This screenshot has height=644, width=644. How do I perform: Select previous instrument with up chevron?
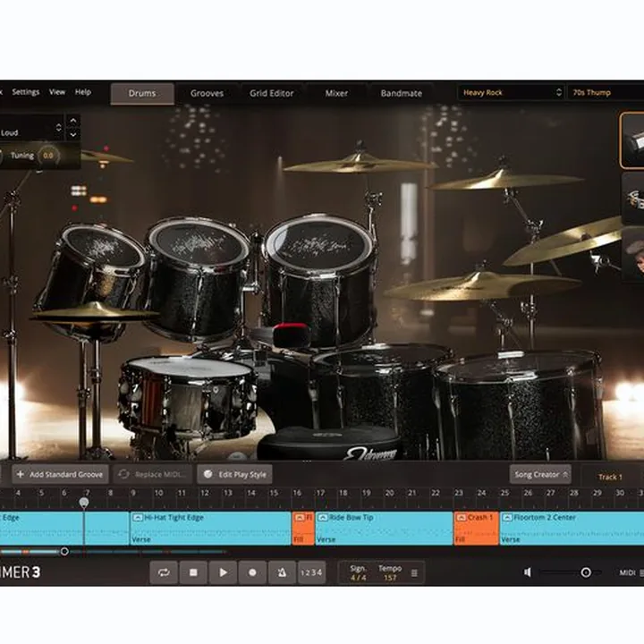pos(73,121)
